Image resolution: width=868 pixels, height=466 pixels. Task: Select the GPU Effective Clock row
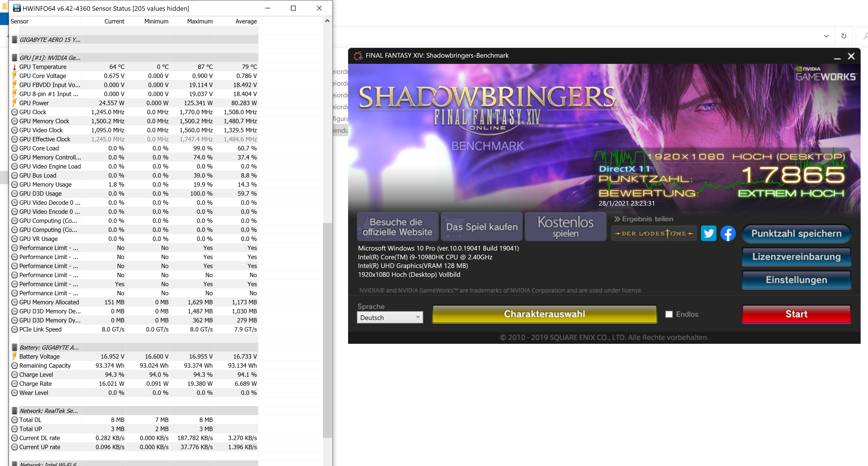(134, 139)
